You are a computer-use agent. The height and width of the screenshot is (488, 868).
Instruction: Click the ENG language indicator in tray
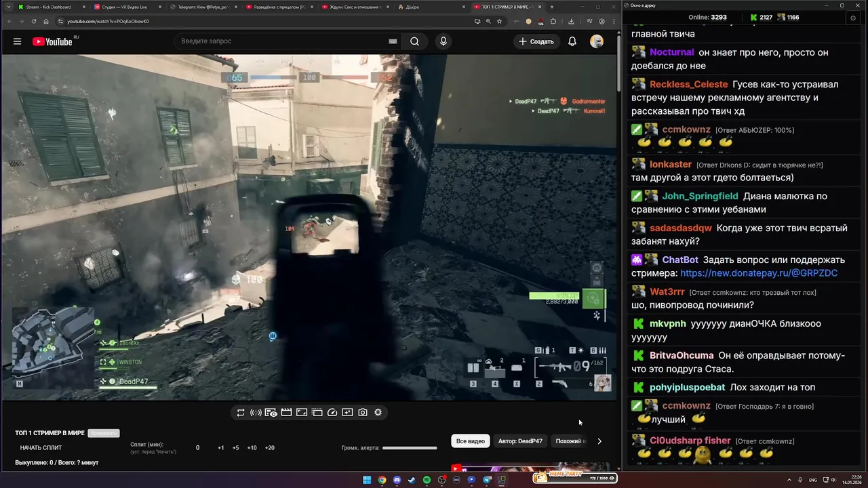tap(813, 480)
